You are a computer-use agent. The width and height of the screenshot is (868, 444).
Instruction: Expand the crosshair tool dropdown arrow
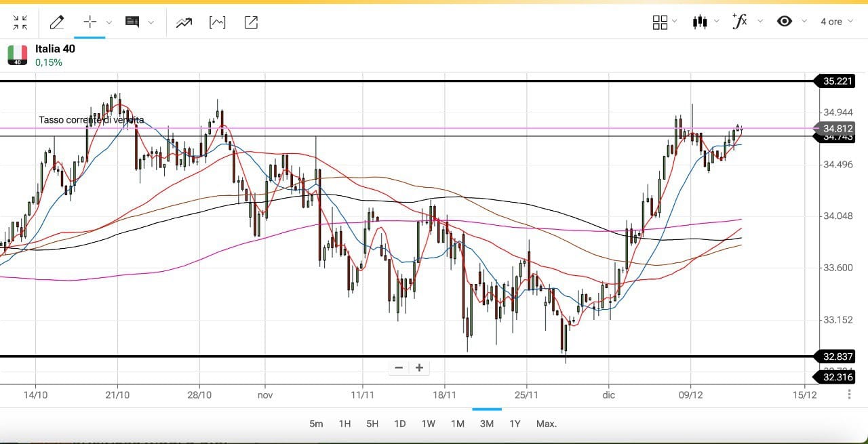pos(109,22)
